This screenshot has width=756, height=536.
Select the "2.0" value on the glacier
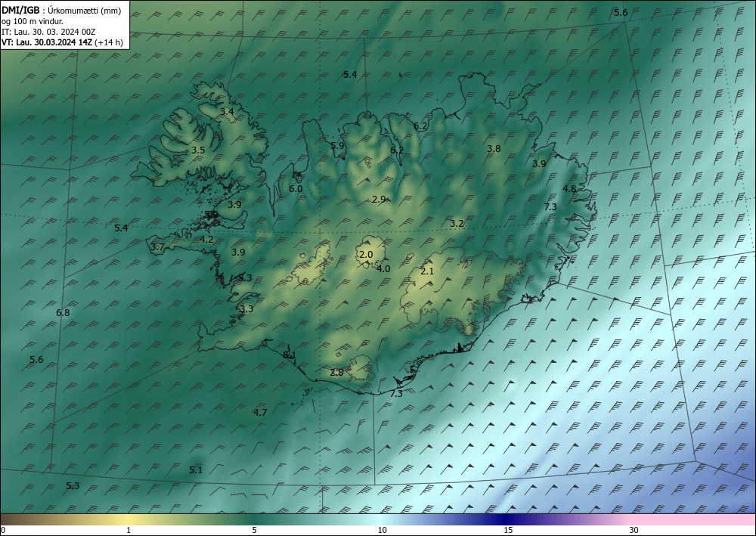pyautogui.click(x=366, y=255)
